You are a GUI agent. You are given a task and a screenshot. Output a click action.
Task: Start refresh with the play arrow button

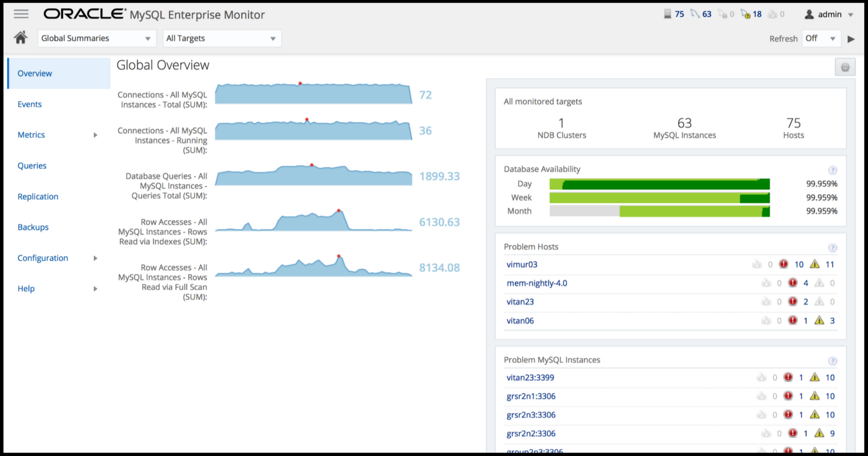(851, 39)
